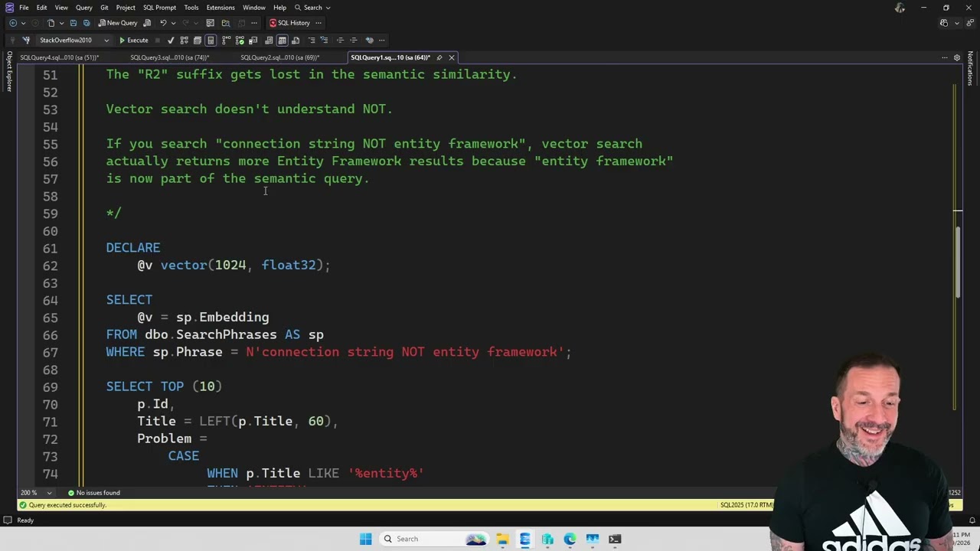Viewport: 980px width, 551px height.
Task: Click the Save icon
Action: pos(73,23)
